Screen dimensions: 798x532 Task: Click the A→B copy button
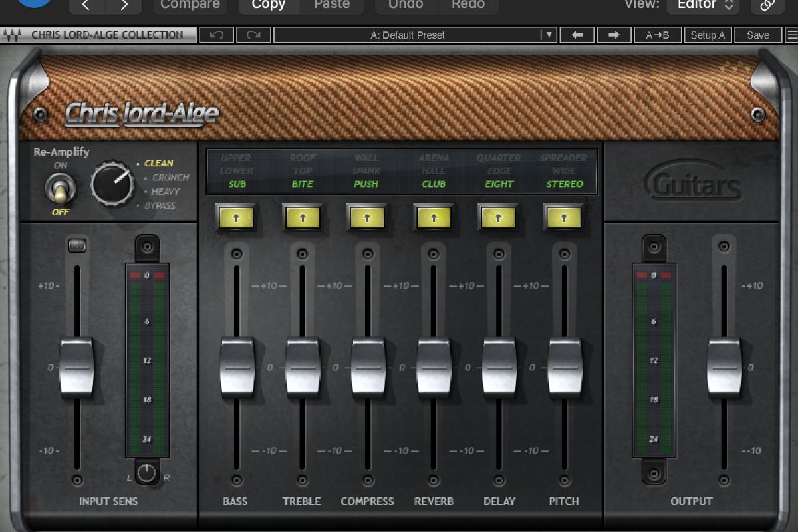coord(657,35)
